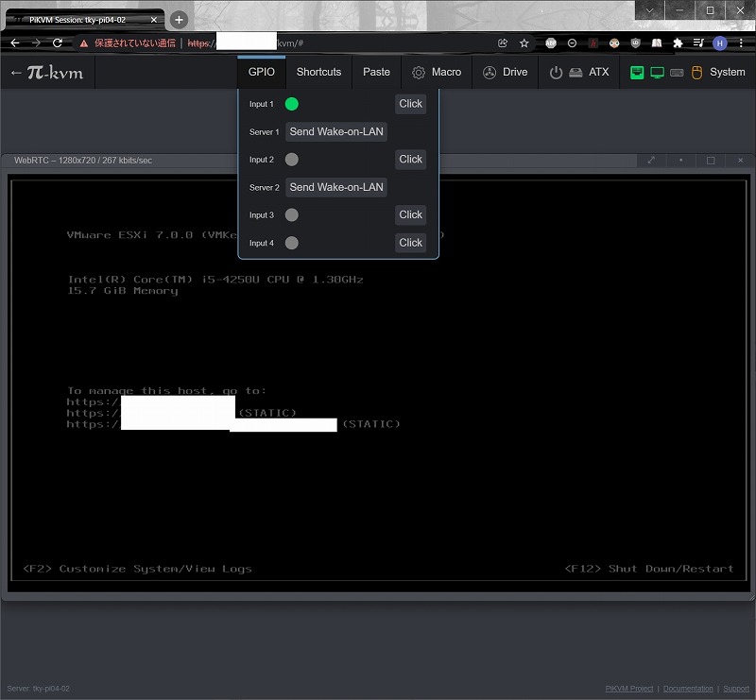
Task: Toggle the Input 3 indicator
Action: 292,215
